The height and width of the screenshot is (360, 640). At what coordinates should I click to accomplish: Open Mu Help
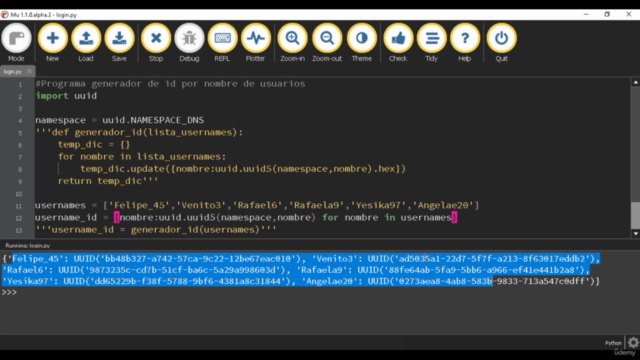click(x=464, y=42)
